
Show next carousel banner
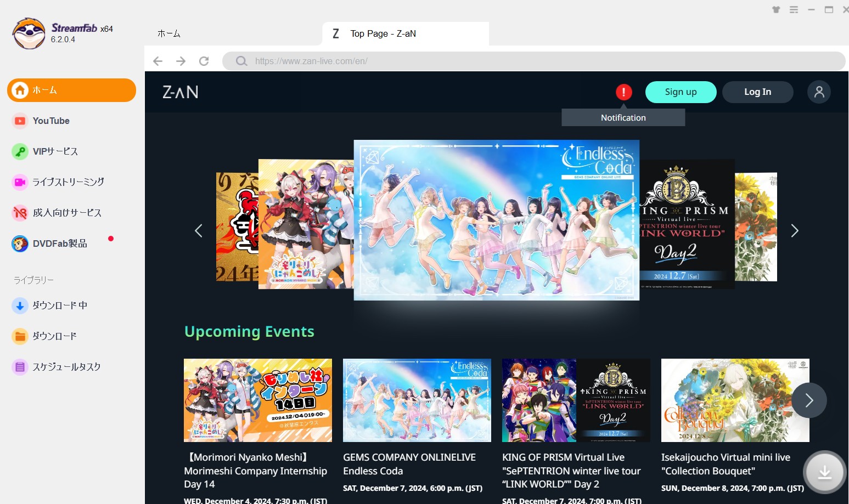795,231
